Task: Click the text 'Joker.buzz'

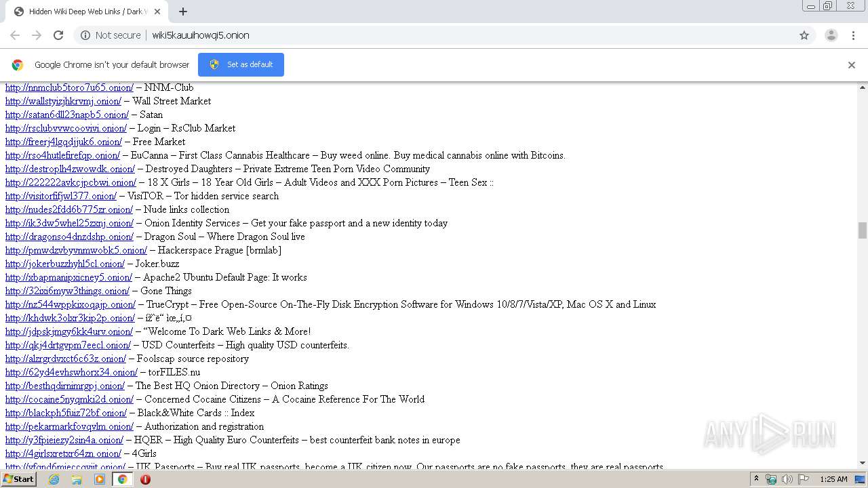Action: click(157, 264)
